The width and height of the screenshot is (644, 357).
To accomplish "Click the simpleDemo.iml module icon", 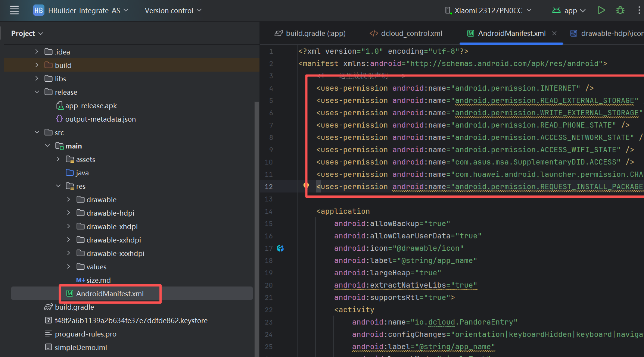I will click(49, 347).
